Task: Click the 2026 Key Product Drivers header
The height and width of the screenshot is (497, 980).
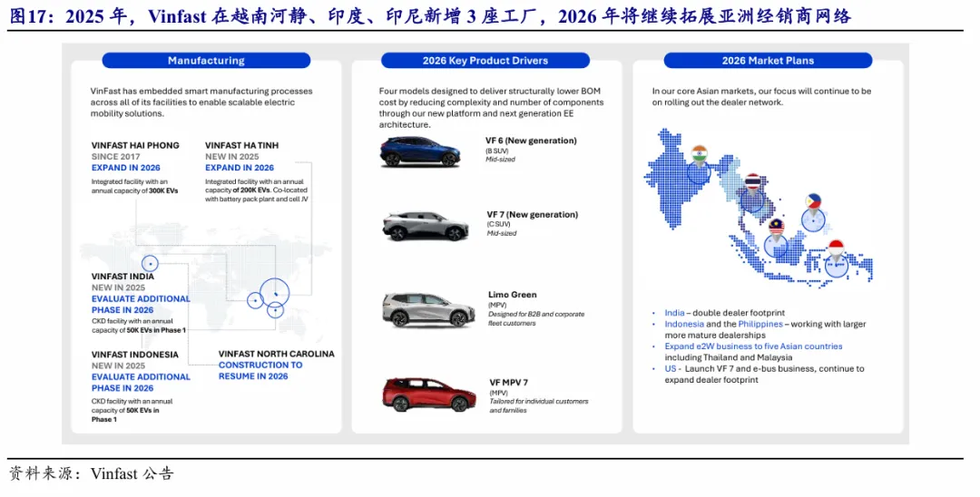Action: (x=485, y=61)
